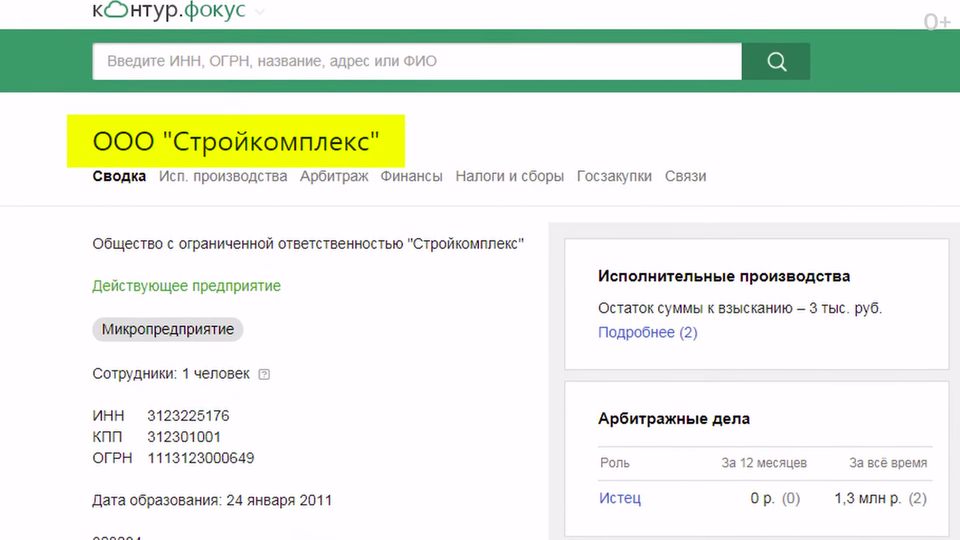Click the Микропредприятие badge
This screenshot has height=540, width=960.
[x=168, y=329]
